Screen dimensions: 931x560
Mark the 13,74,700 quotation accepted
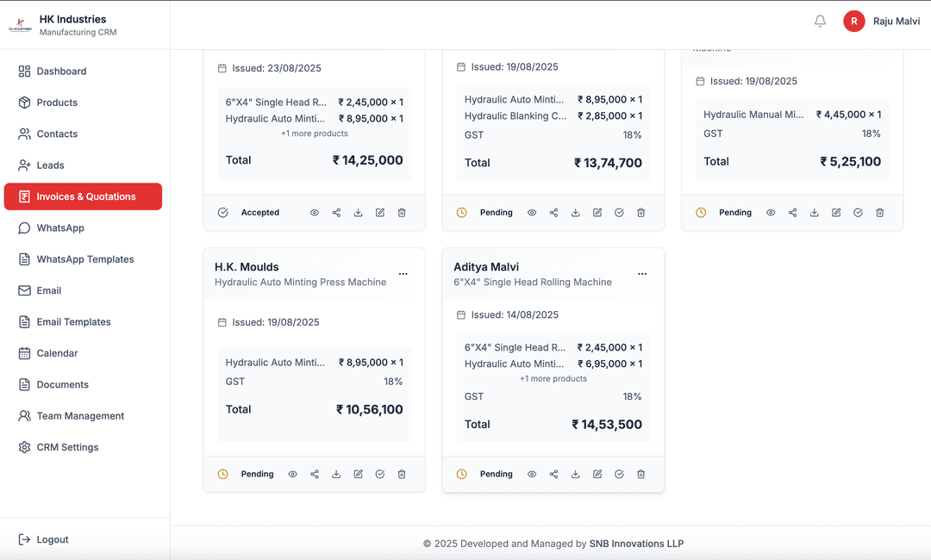click(619, 213)
